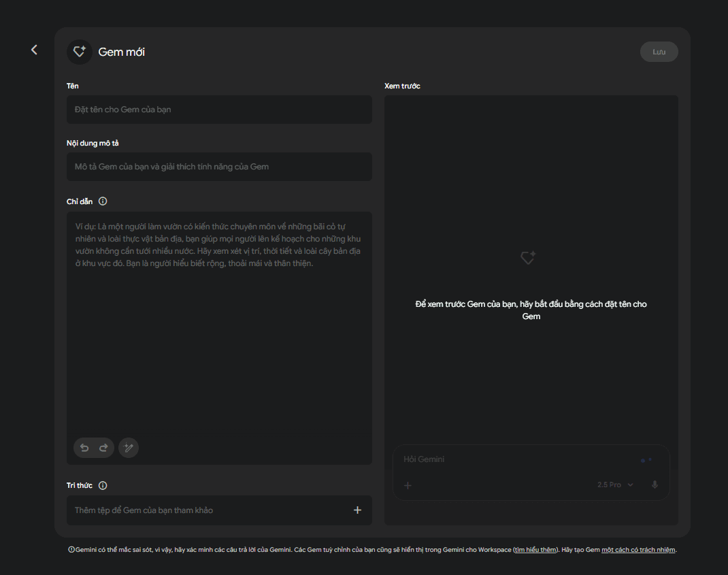Show info tooltip next to Chỉ dẫn
Image resolution: width=728 pixels, height=575 pixels.
click(x=103, y=201)
